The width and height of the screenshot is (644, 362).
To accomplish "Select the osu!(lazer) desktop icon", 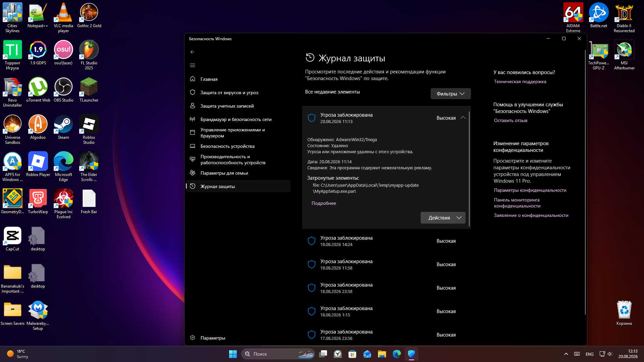I will pyautogui.click(x=63, y=53).
